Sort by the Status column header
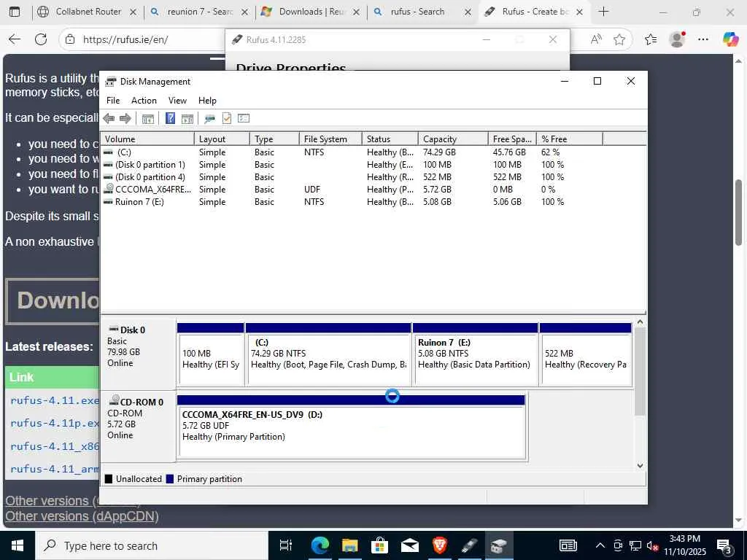This screenshot has height=560, width=747. click(390, 139)
